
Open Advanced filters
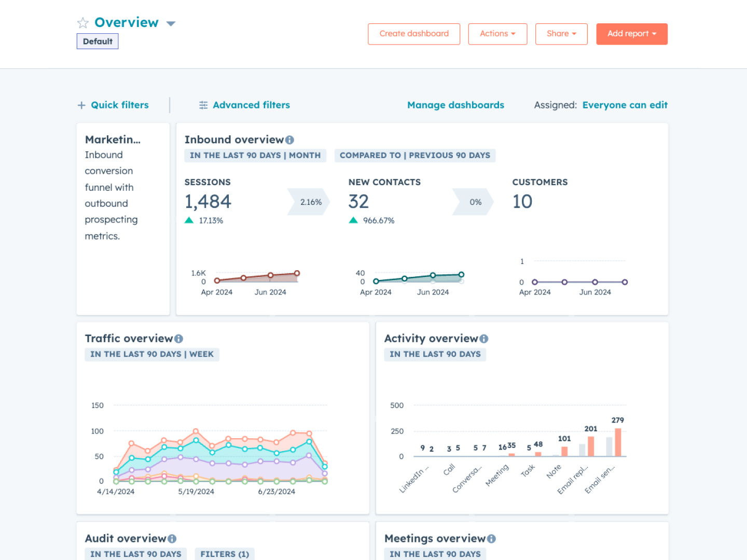(x=252, y=105)
